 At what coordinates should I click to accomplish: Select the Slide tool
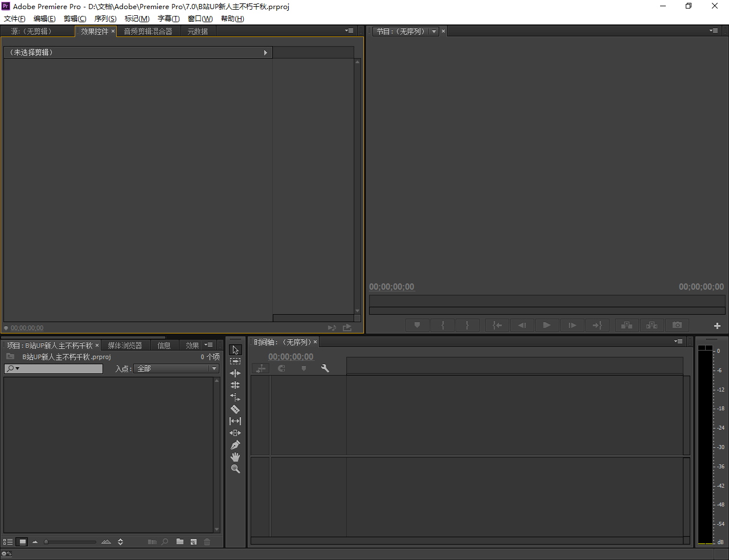coord(235,433)
